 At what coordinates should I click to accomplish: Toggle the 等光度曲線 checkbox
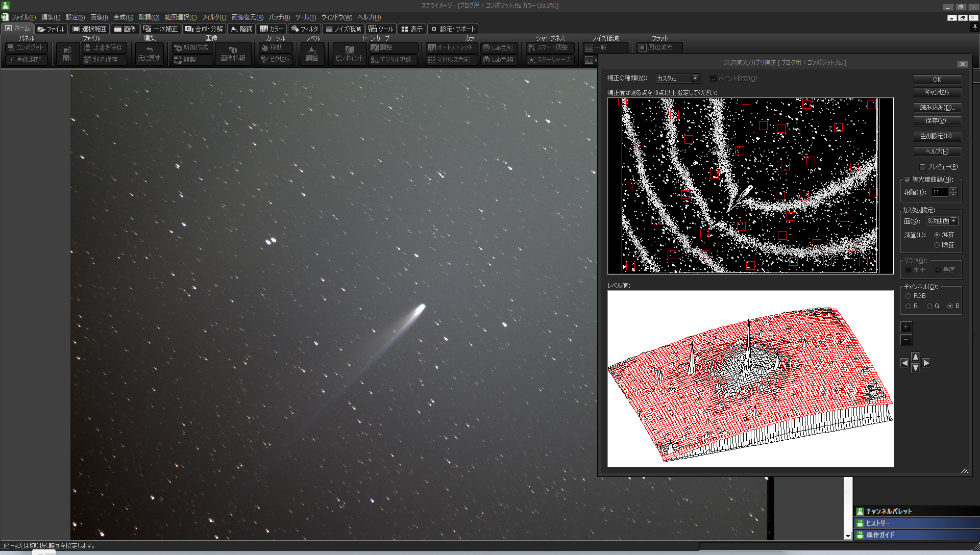click(x=908, y=180)
